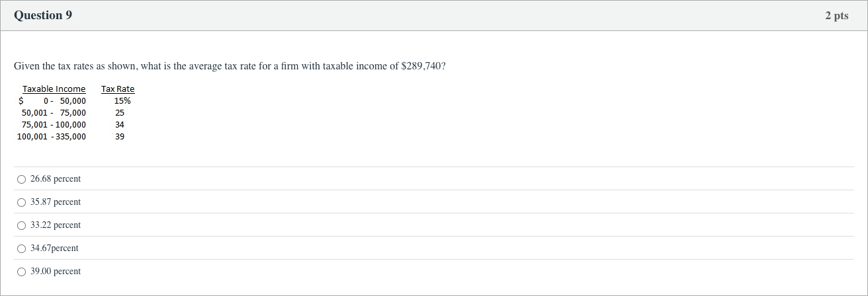Viewport: 868px width, 296px height.
Task: Click the 15% tax rate cell
Action: point(122,101)
